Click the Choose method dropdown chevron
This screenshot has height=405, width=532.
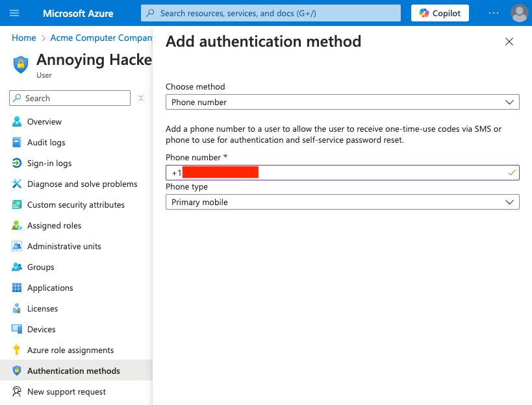click(509, 102)
